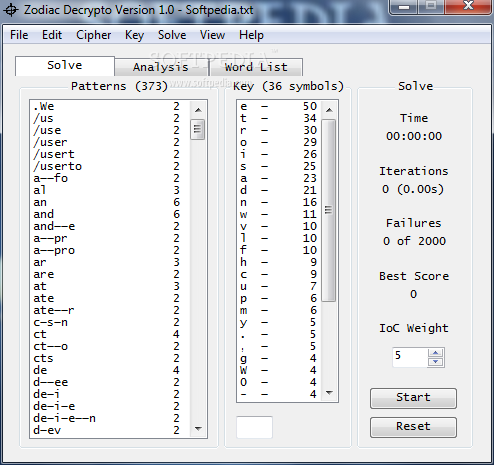
Task: Select the 'ct--o' pattern row
Action: pos(110,346)
